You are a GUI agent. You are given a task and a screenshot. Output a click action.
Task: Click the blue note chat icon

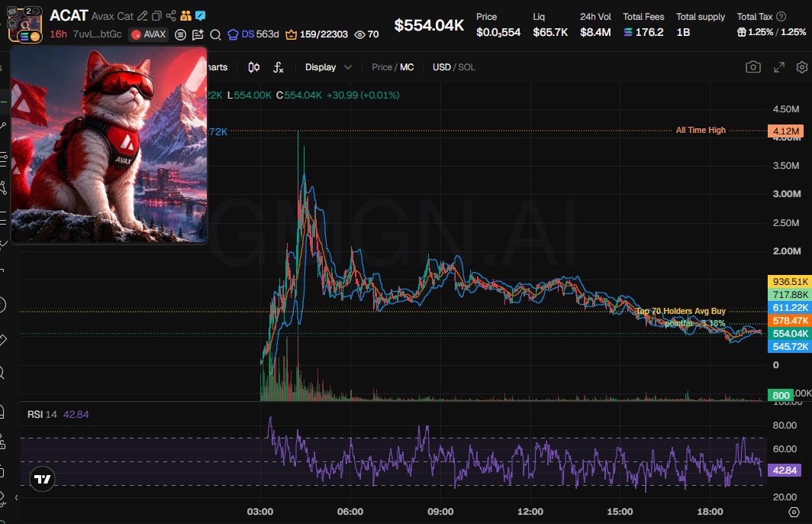click(x=200, y=16)
